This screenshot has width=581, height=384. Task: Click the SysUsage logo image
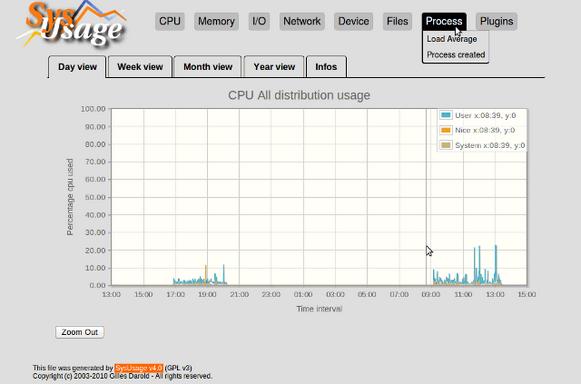[x=72, y=24]
